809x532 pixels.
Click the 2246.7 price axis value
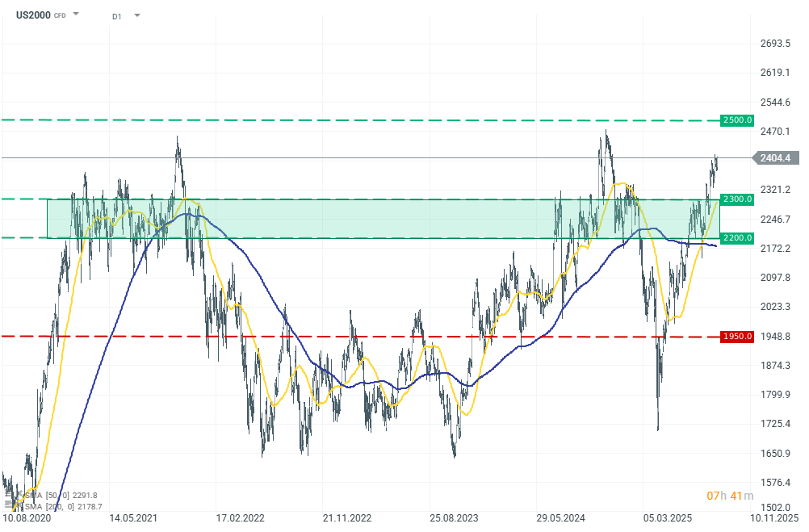pos(775,220)
